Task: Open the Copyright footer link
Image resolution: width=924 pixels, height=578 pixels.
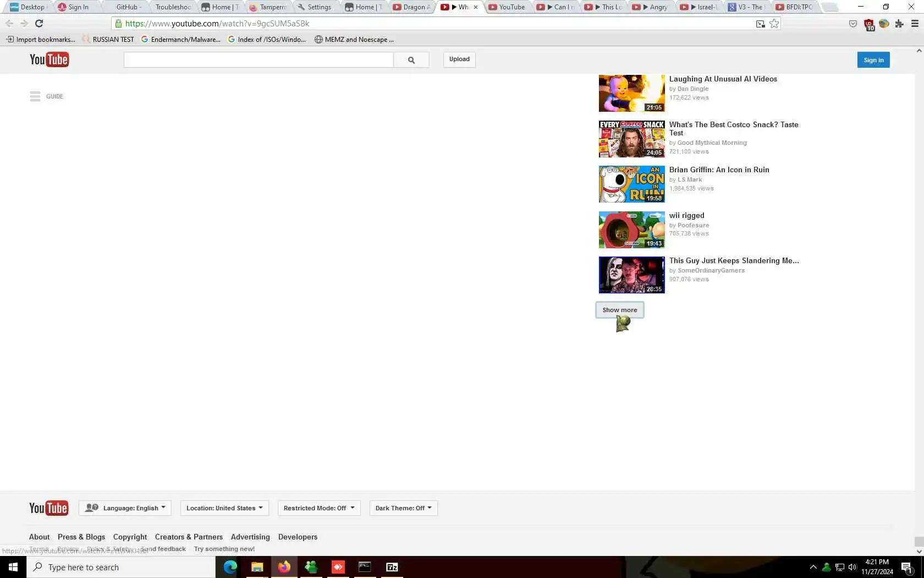Action: point(130,537)
